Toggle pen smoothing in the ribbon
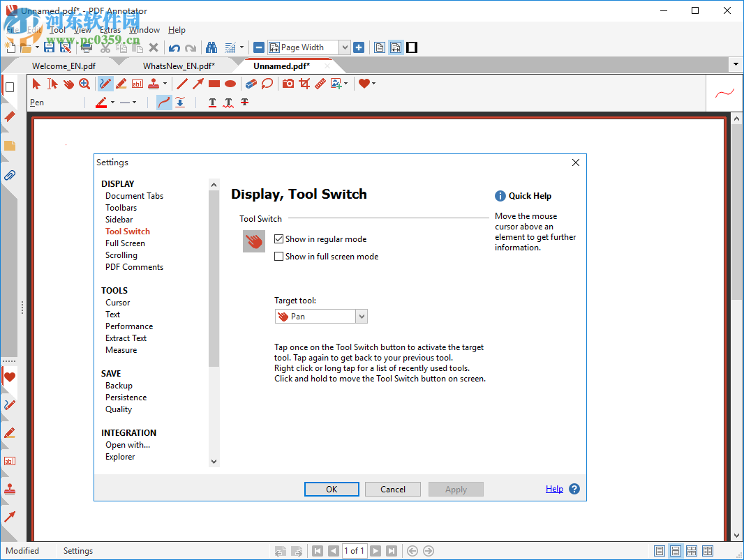Viewport: 744px width, 560px height. (163, 103)
